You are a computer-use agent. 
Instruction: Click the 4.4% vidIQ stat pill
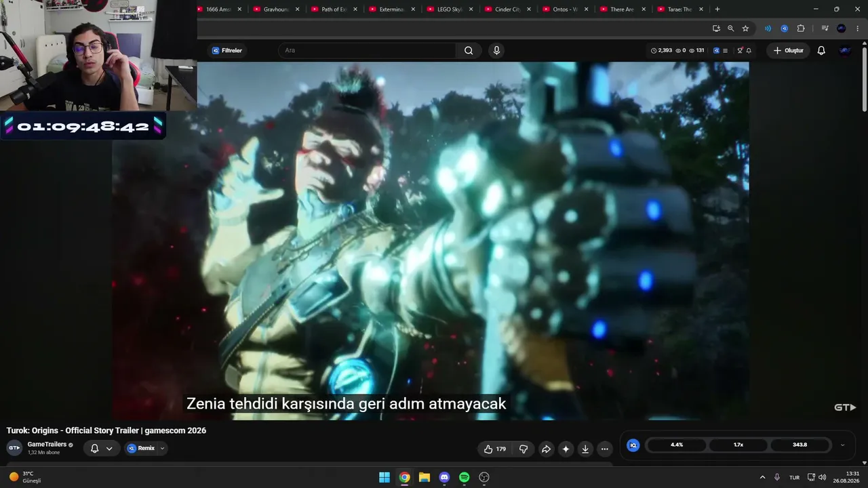[677, 445]
